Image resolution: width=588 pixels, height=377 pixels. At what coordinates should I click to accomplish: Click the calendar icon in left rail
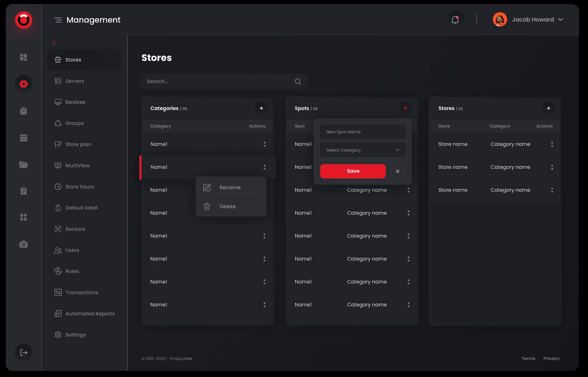(x=23, y=138)
